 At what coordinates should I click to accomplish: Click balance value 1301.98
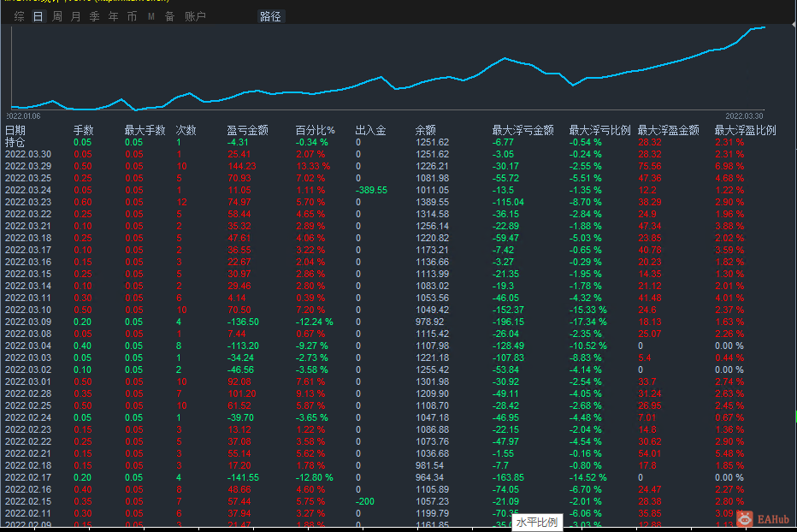433,381
